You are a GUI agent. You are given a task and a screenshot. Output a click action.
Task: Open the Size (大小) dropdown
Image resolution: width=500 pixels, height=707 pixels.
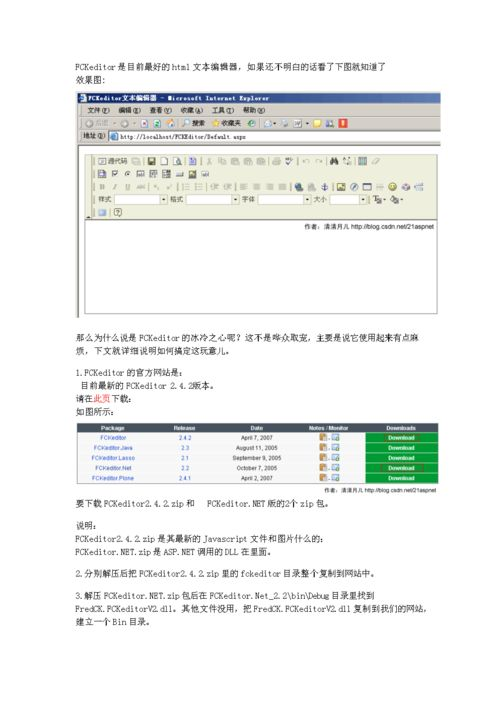(x=348, y=199)
